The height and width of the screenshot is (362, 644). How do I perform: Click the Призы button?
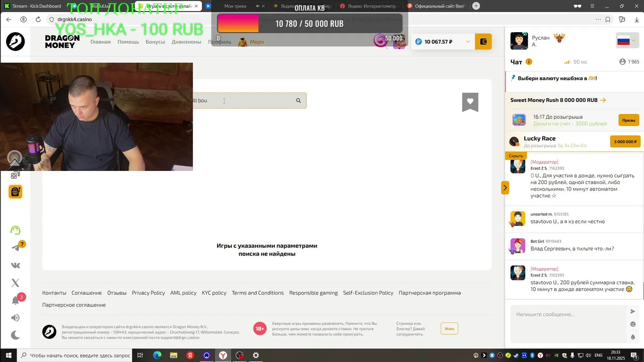(x=629, y=120)
